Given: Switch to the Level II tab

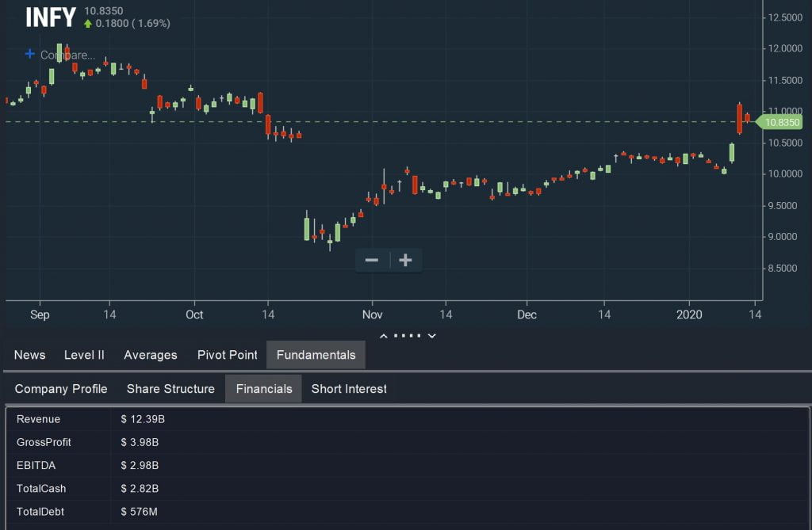Looking at the screenshot, I should pyautogui.click(x=84, y=355).
